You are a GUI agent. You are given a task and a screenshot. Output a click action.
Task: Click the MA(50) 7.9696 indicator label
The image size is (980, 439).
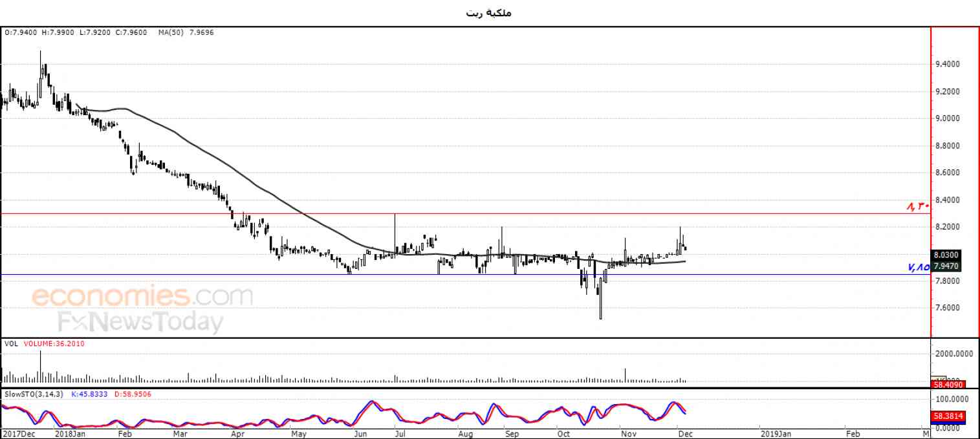tap(186, 32)
